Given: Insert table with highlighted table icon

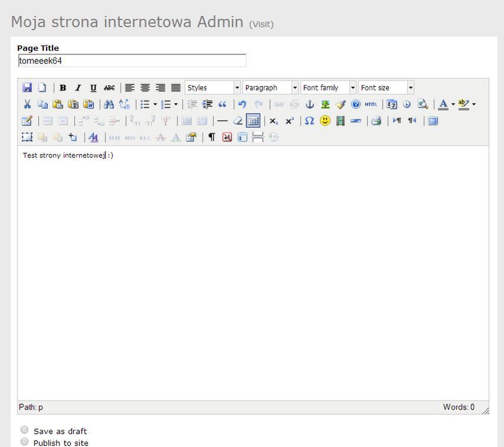Looking at the screenshot, I should coord(253,121).
